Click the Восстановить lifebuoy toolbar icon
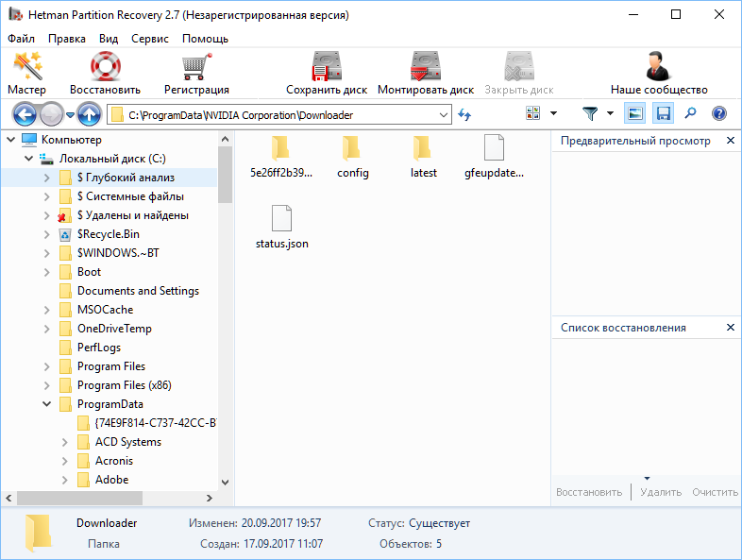This screenshot has width=742, height=560. pos(105,67)
